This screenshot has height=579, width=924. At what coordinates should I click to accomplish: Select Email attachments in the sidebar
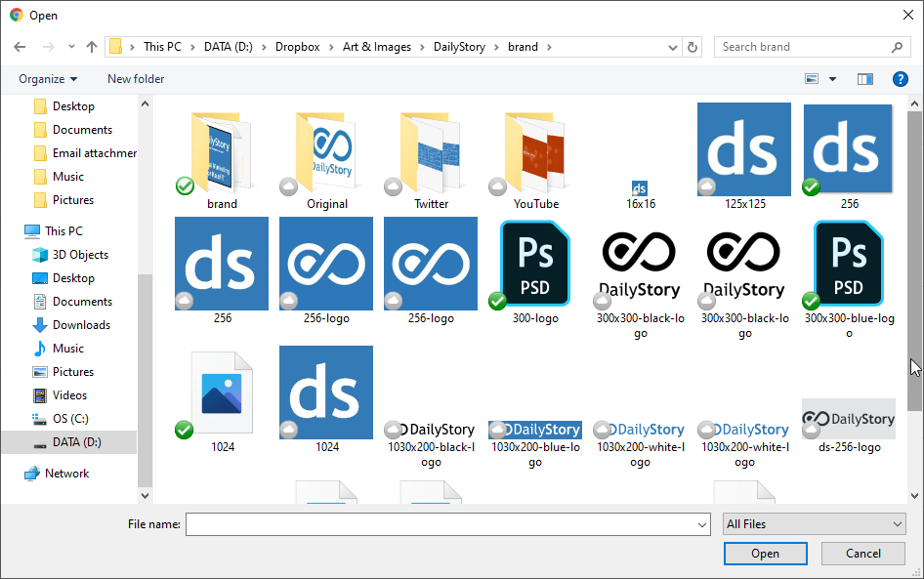(x=85, y=153)
